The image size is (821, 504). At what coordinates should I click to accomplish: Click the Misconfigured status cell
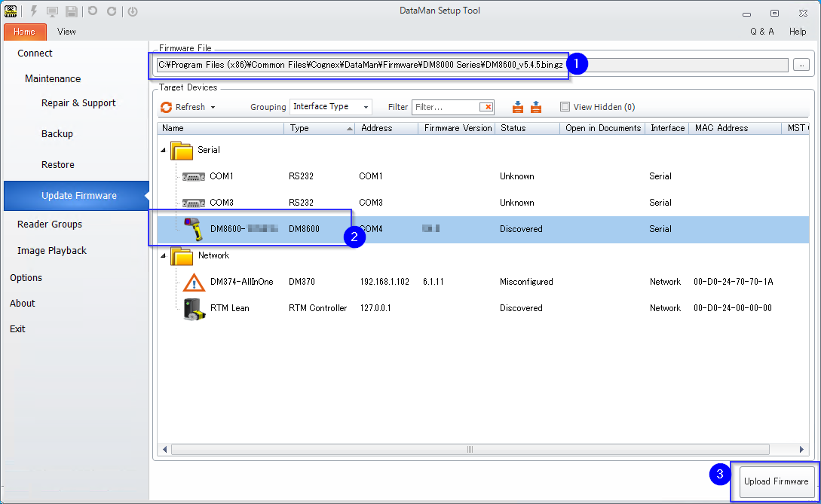pyautogui.click(x=526, y=282)
